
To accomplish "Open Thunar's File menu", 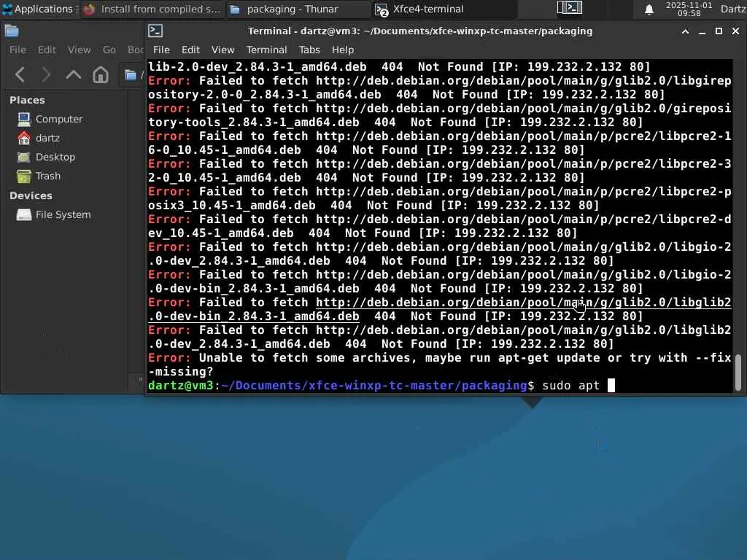I will coord(18,50).
